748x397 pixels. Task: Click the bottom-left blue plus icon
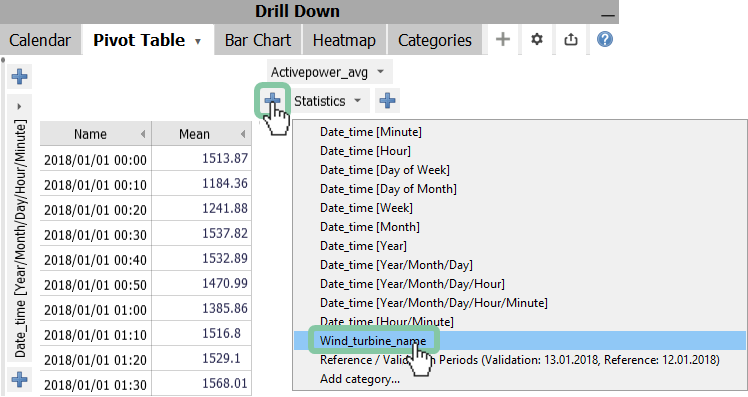point(20,380)
